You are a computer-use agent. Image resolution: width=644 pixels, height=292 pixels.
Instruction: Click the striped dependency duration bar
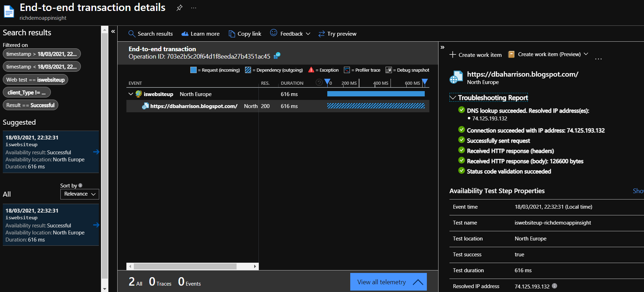point(376,106)
